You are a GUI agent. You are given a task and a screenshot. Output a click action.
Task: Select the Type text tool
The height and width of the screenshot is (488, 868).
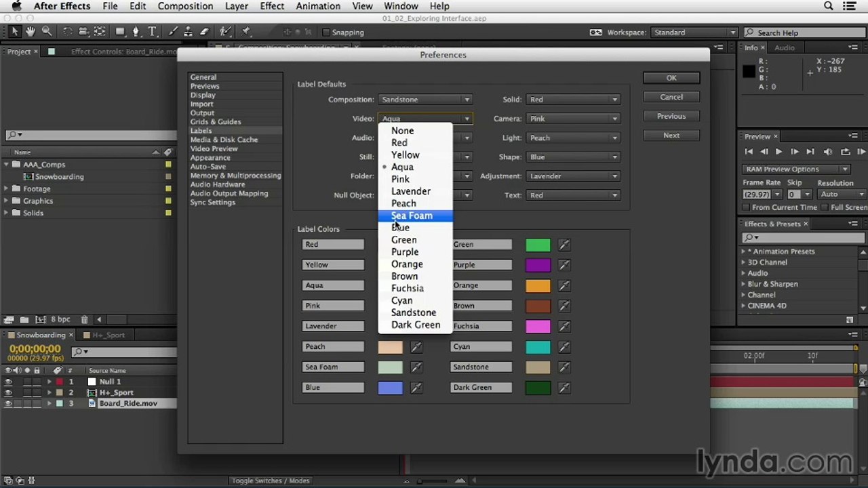[153, 32]
